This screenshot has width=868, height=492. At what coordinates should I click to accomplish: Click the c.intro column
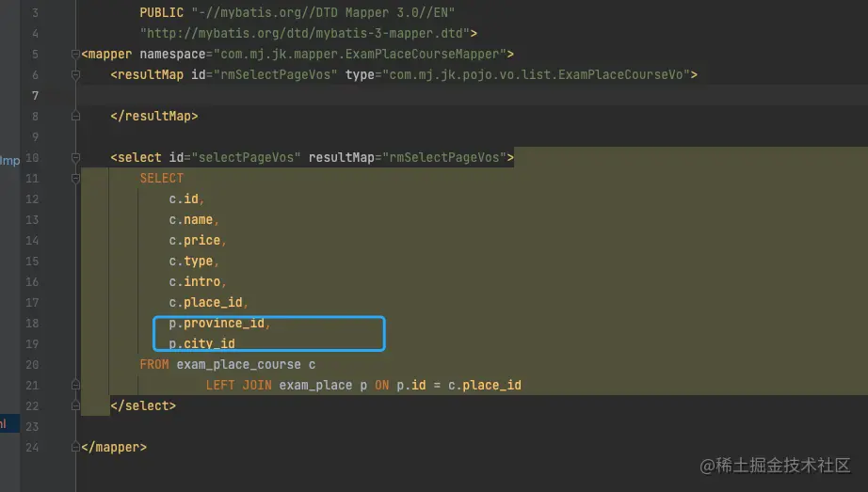tap(194, 281)
